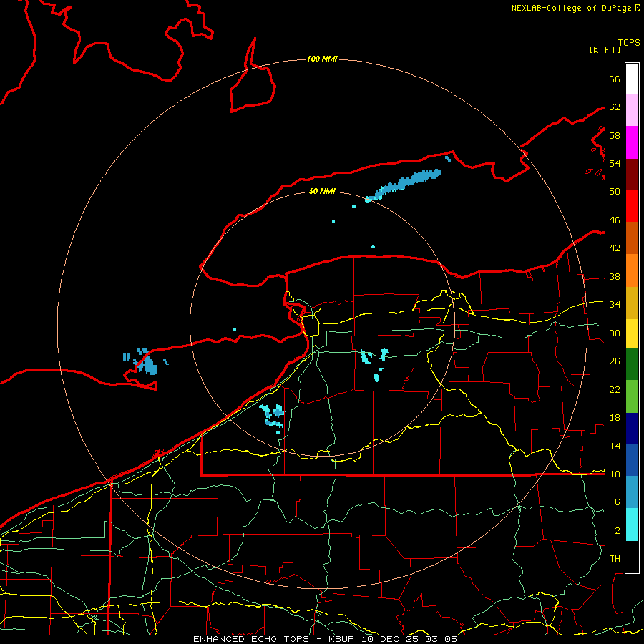Image resolution: width=644 pixels, height=644 pixels.
Task: Click the TH threshold legend label
Action: [615, 558]
